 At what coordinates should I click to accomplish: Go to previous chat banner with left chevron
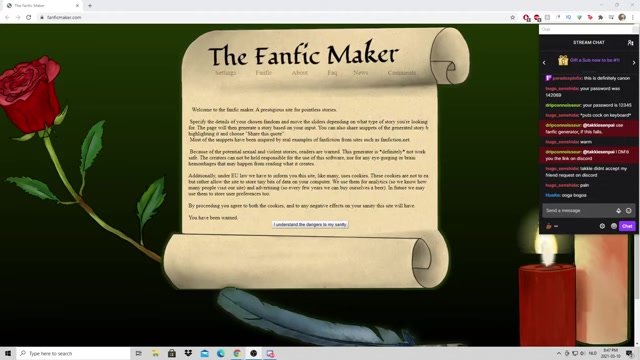click(x=544, y=62)
